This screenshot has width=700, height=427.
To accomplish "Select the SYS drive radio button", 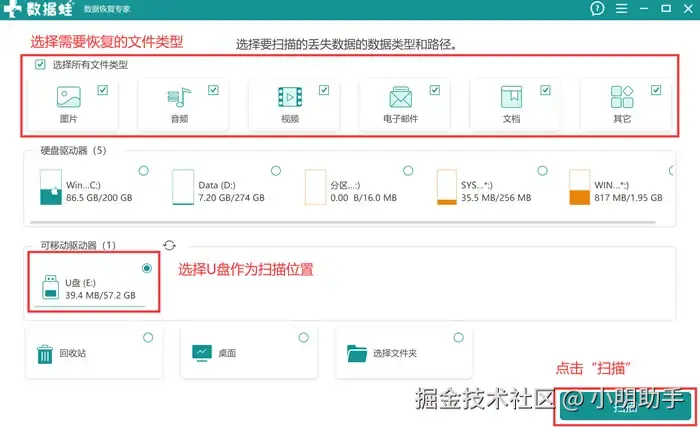I will [542, 171].
